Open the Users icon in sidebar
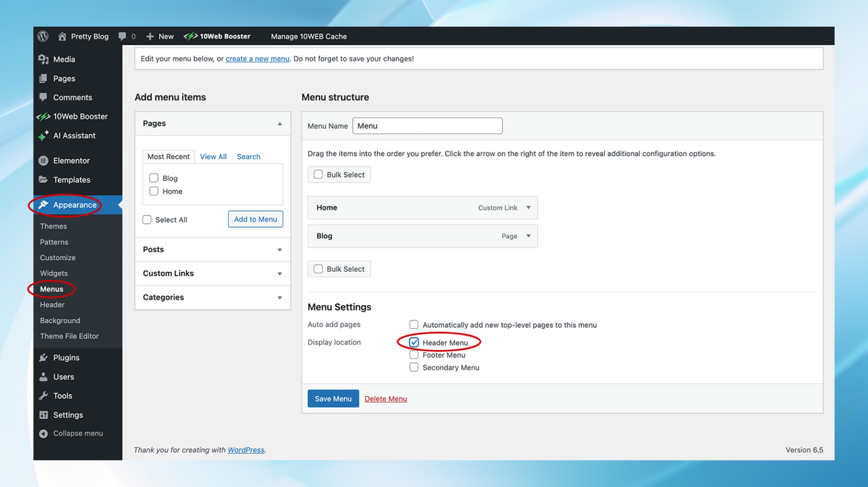This screenshot has height=487, width=868. [44, 377]
